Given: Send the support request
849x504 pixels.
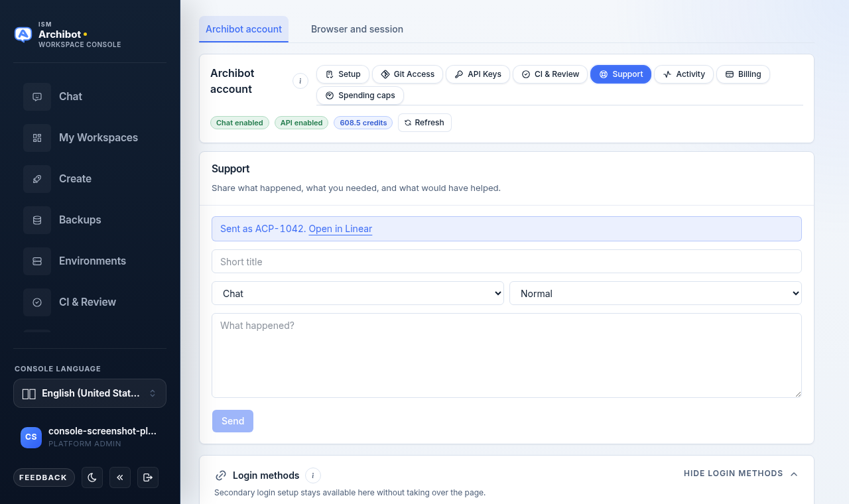Looking at the screenshot, I should tap(233, 421).
